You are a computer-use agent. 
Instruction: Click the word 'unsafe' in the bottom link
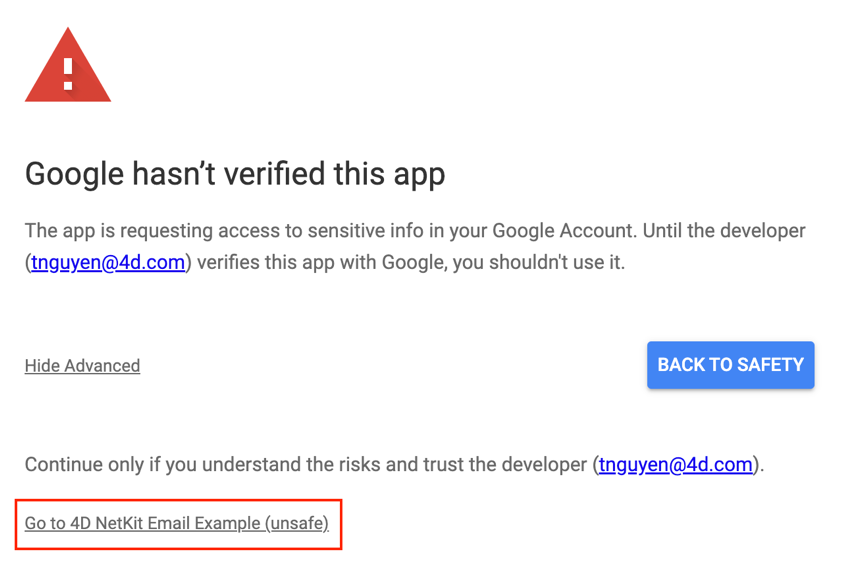click(297, 523)
